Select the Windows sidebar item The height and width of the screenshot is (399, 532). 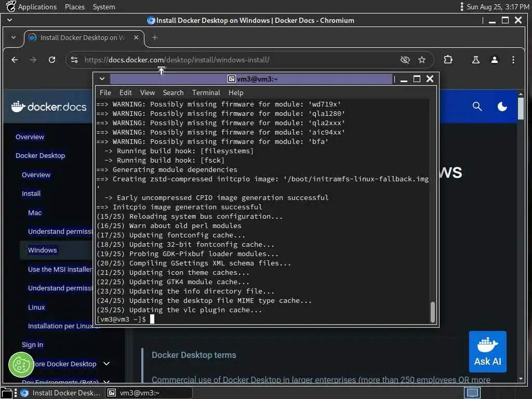pos(43,250)
